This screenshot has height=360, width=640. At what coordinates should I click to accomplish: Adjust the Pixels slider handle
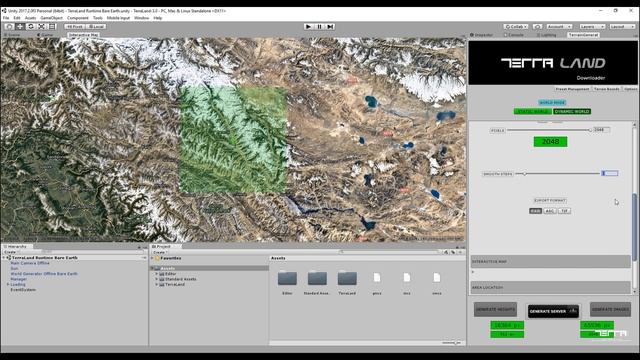pyautogui.click(x=590, y=130)
